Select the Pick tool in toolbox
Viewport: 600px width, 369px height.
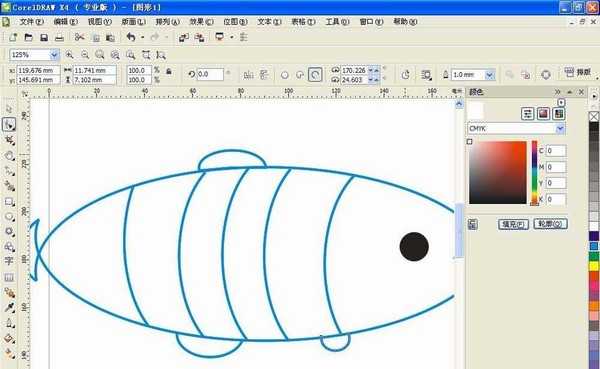tap(9, 109)
